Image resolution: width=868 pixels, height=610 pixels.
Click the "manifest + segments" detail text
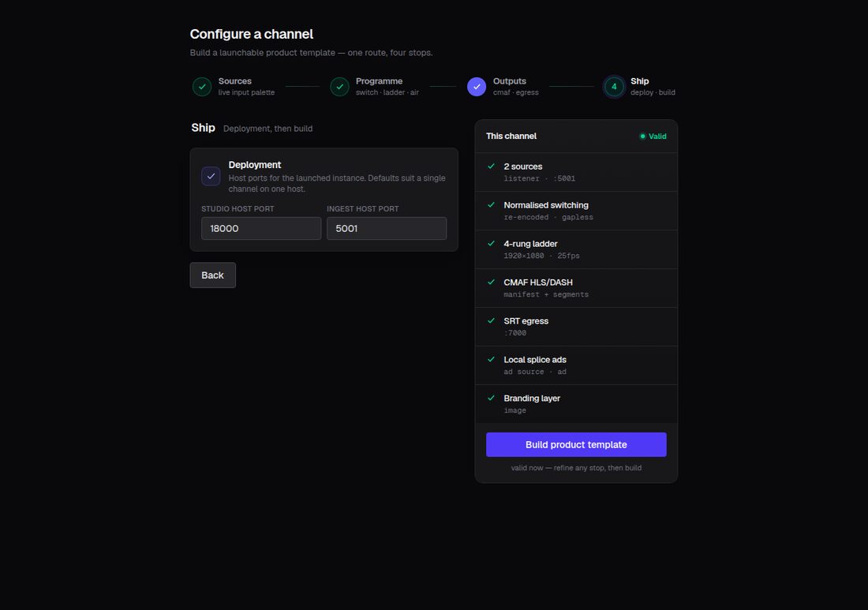[546, 294]
